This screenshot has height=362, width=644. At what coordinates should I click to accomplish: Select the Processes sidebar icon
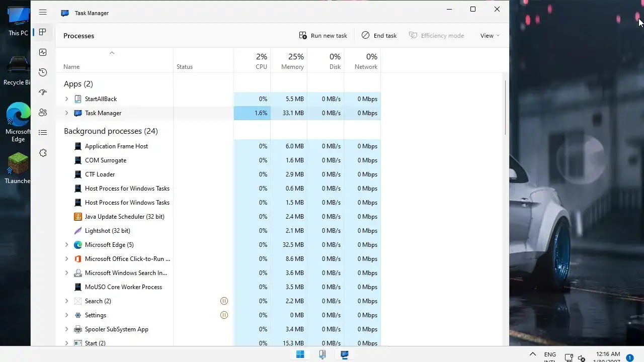[x=43, y=32]
